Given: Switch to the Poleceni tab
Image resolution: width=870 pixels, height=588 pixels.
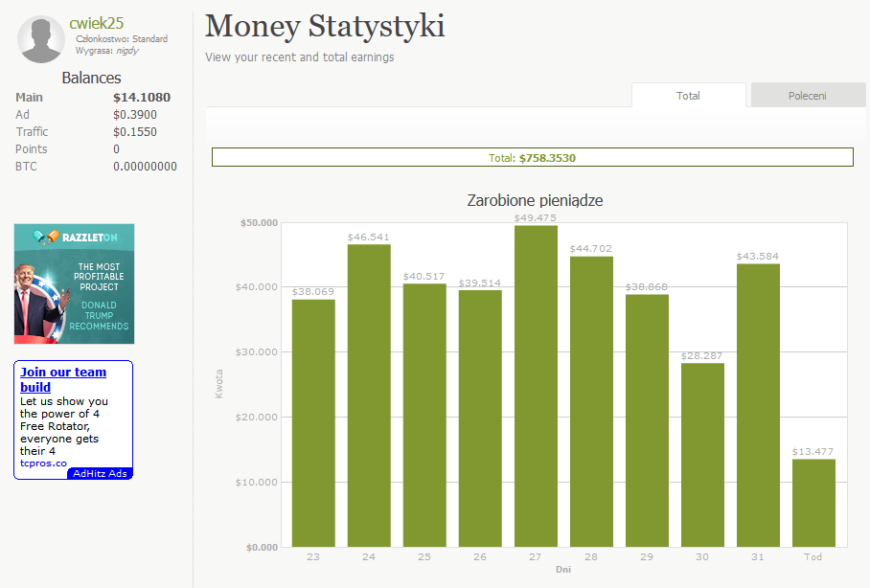Looking at the screenshot, I should click(807, 96).
